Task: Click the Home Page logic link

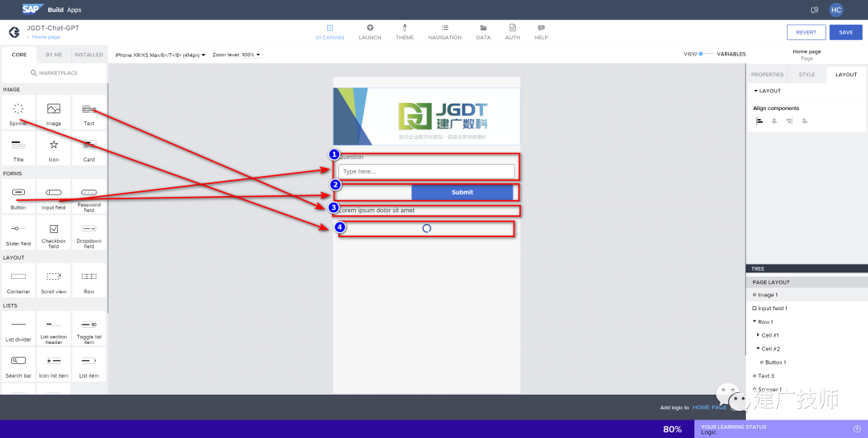Action: (709, 407)
